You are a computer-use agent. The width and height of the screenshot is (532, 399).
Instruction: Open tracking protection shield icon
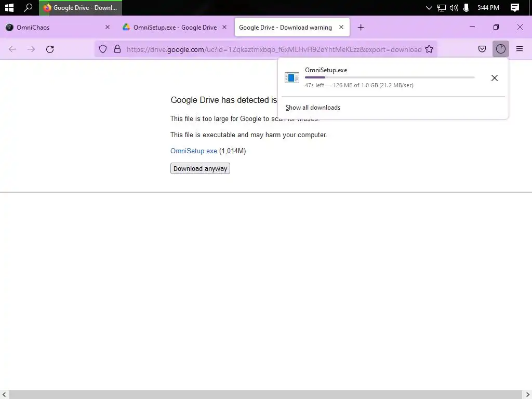tap(103, 49)
